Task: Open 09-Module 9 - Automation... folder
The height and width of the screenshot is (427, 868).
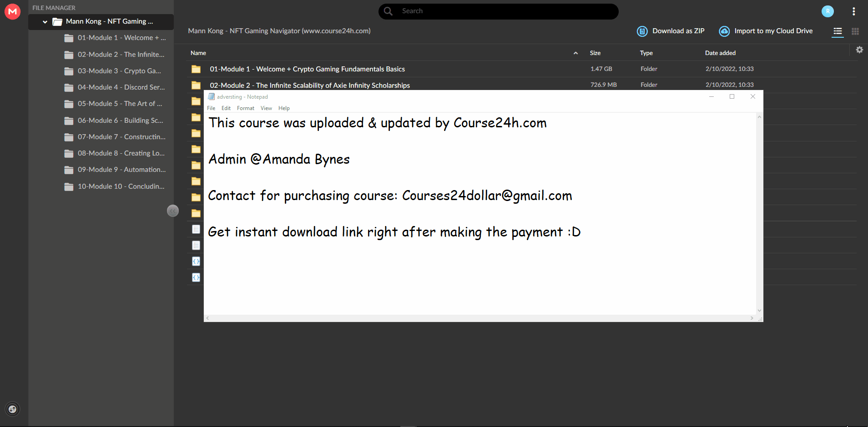Action: point(115,170)
